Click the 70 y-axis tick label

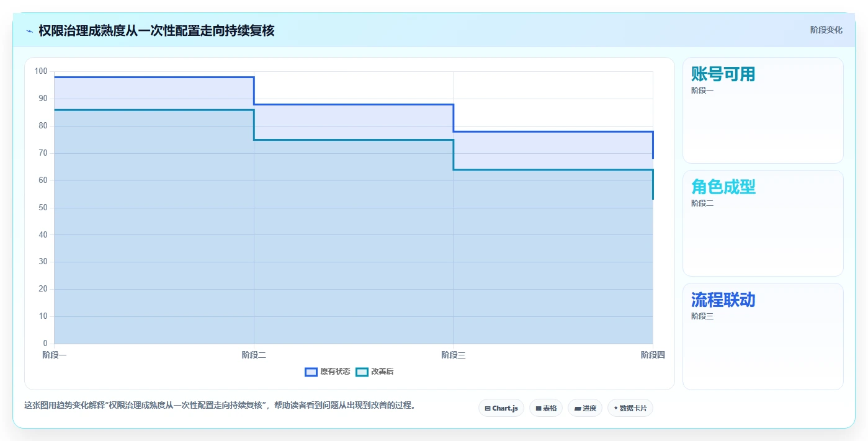(43, 153)
